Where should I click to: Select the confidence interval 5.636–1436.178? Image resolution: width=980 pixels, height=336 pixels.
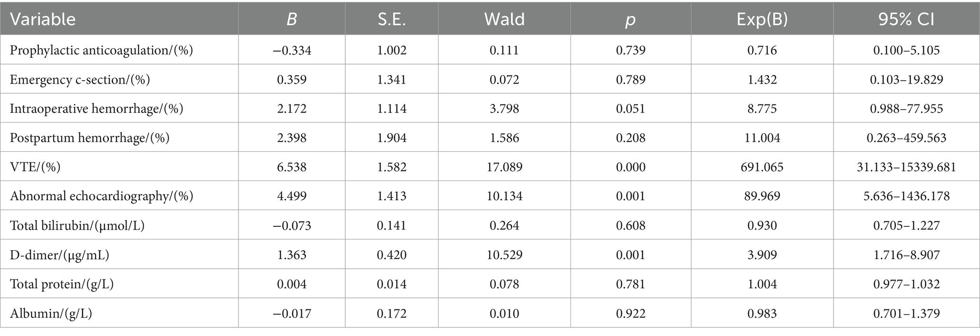tap(906, 196)
